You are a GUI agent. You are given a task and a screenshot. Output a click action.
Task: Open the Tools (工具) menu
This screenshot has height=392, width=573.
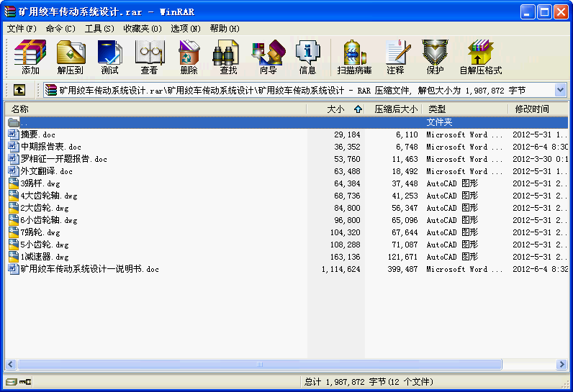point(99,28)
